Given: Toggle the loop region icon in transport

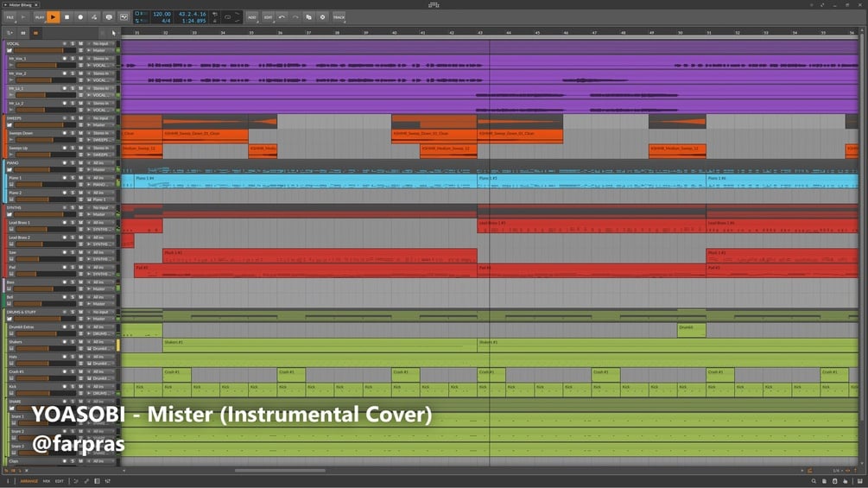Looking at the screenshot, I should tap(227, 17).
